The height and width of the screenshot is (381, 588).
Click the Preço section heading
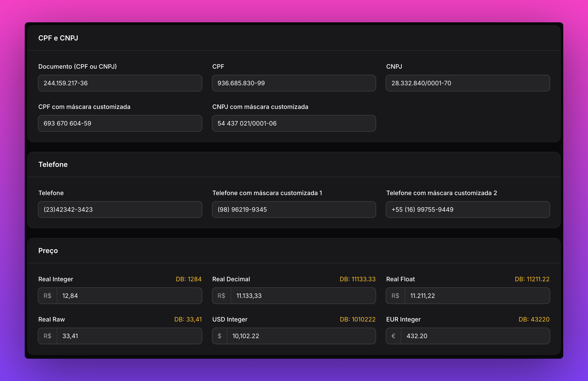click(48, 251)
